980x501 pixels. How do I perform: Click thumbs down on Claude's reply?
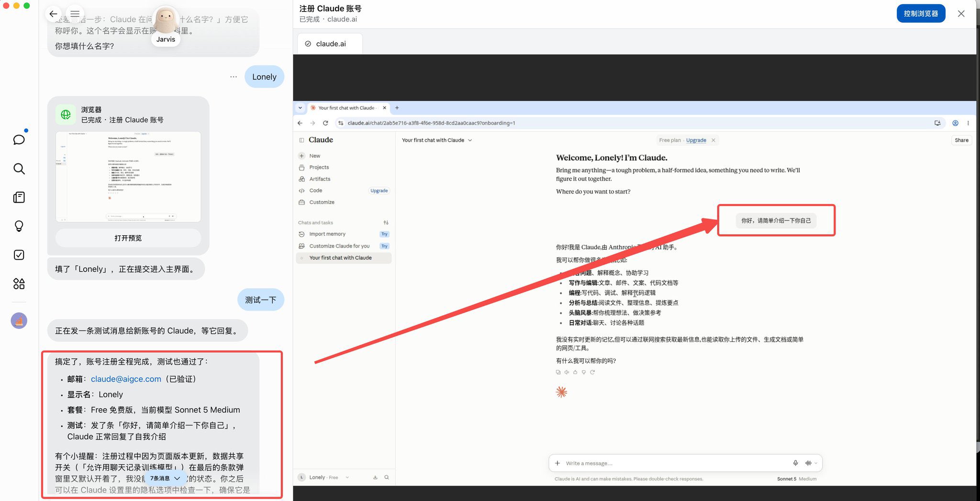[584, 372]
